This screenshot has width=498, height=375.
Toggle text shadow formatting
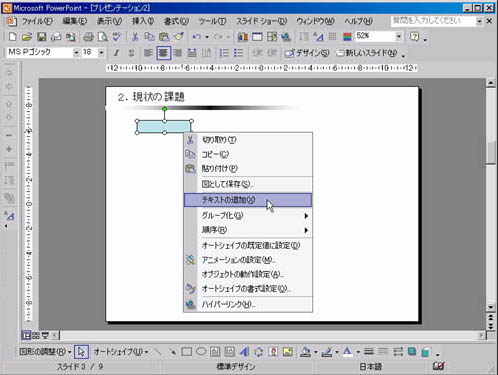pyautogui.click(x=131, y=53)
